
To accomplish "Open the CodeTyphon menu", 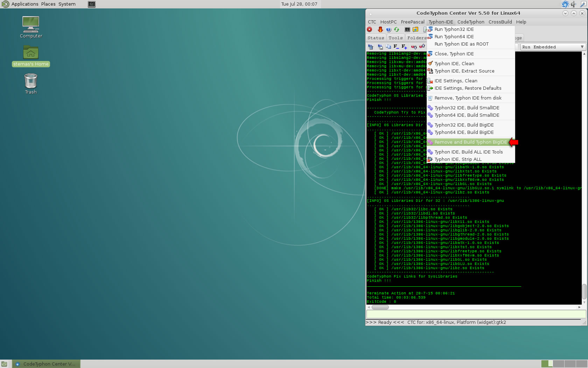I will (471, 22).
